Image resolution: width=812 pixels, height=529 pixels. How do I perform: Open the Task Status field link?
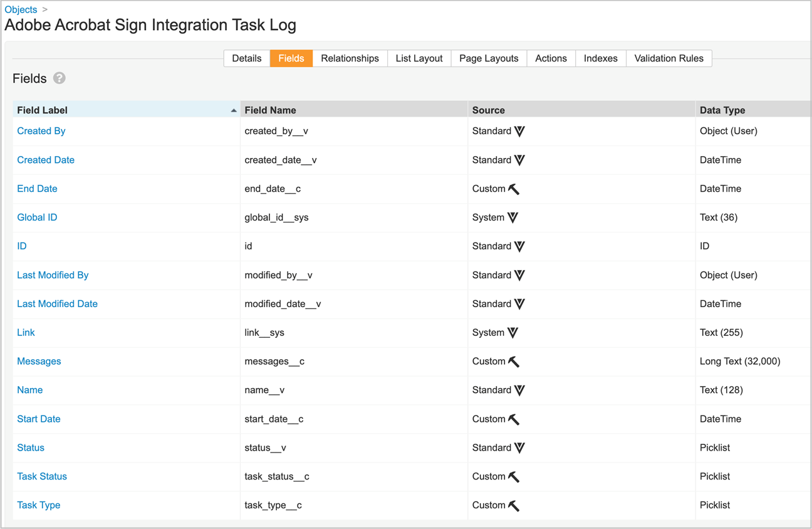[x=42, y=476]
